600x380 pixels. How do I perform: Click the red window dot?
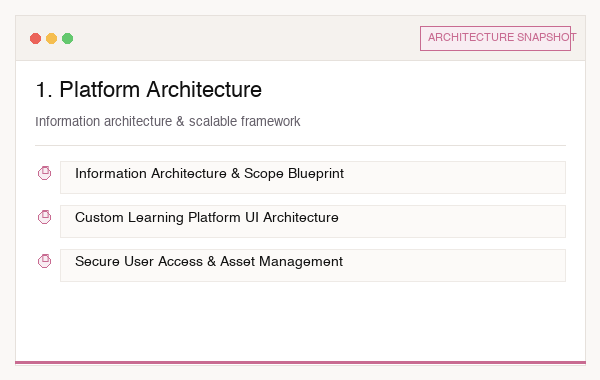pos(36,38)
